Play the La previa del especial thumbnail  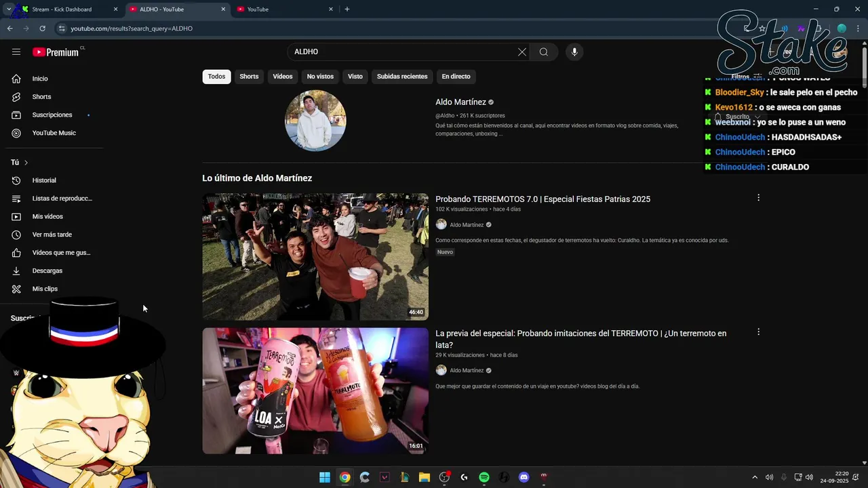(315, 391)
